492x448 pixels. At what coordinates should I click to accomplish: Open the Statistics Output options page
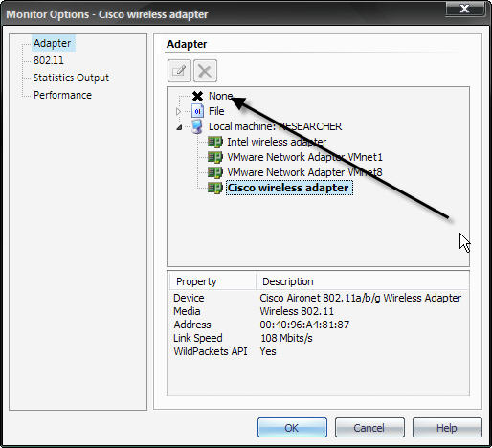tap(71, 78)
